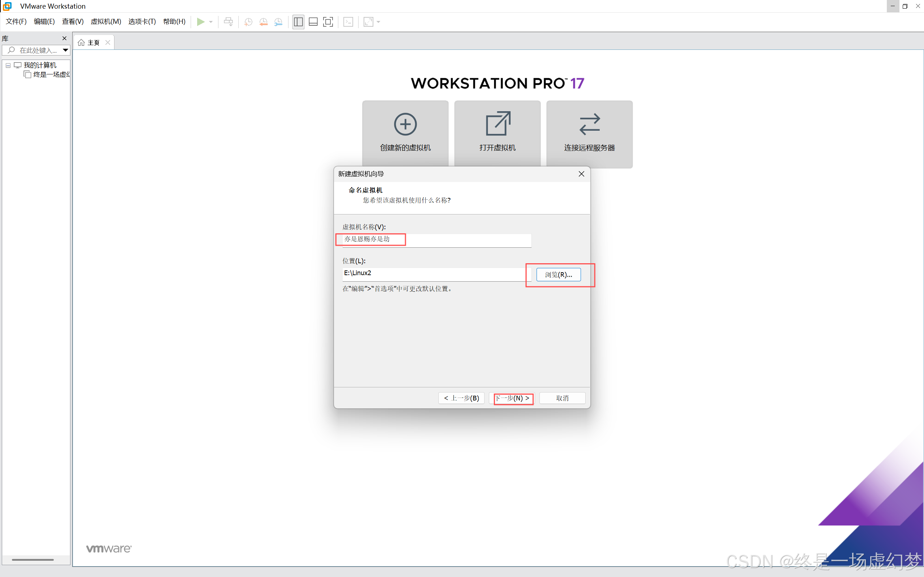Click the send Ctrl+Alt+Del icon

click(228, 22)
